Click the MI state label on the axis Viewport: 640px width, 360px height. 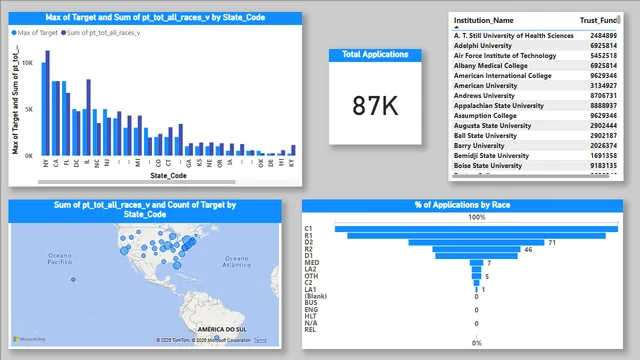[138, 163]
